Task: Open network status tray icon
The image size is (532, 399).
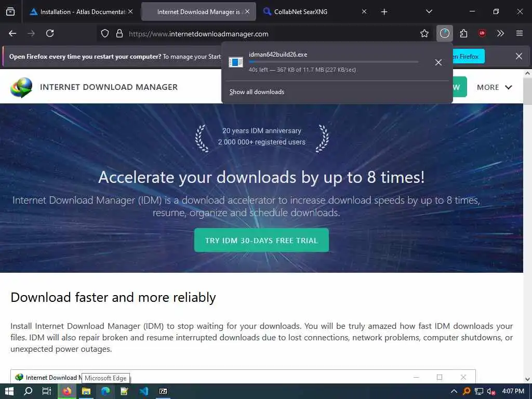Action: tap(478, 391)
